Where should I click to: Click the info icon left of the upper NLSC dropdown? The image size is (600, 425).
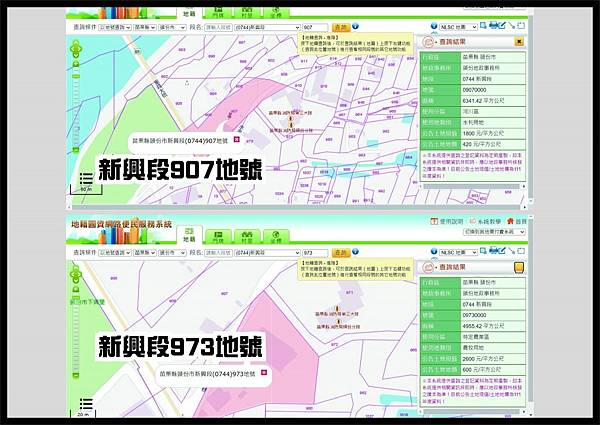coord(434,26)
